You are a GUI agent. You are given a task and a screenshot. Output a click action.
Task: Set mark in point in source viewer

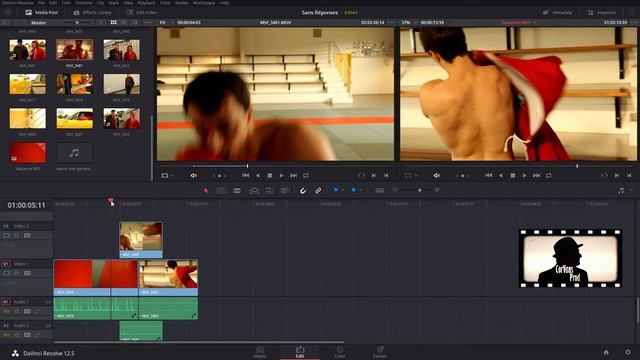374,176
